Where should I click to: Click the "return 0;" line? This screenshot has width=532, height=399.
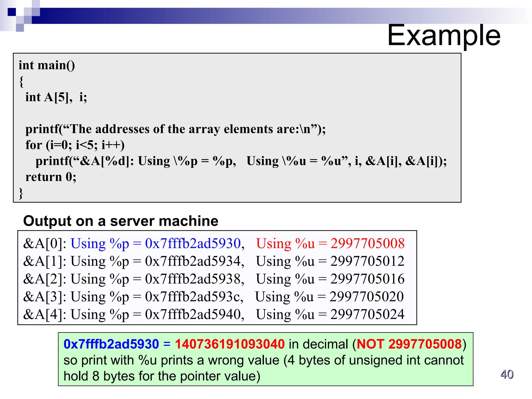tap(51, 177)
